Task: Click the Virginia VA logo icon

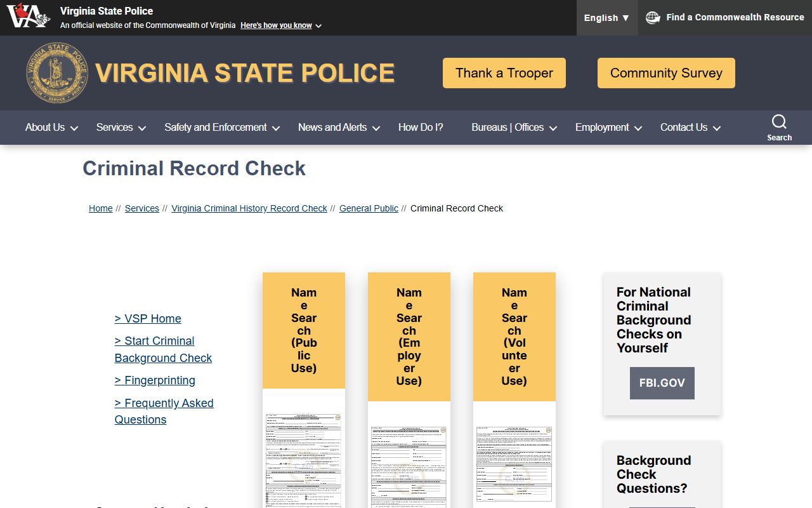Action: [28, 16]
